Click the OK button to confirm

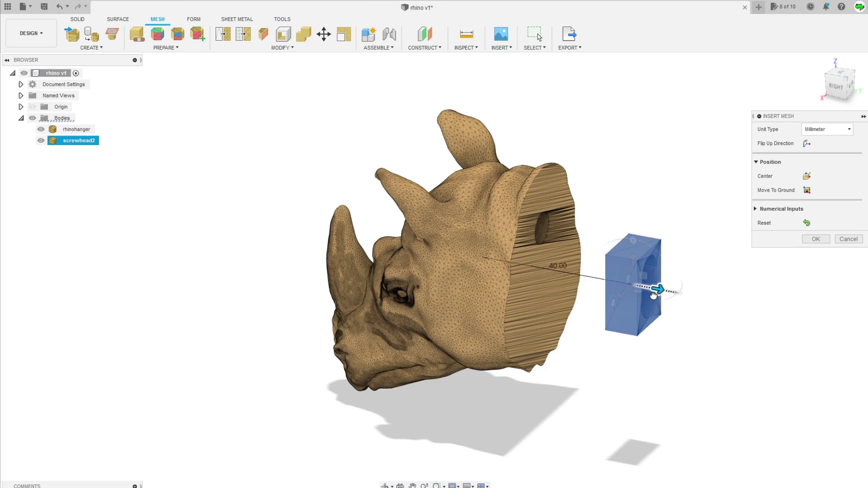pyautogui.click(x=816, y=238)
